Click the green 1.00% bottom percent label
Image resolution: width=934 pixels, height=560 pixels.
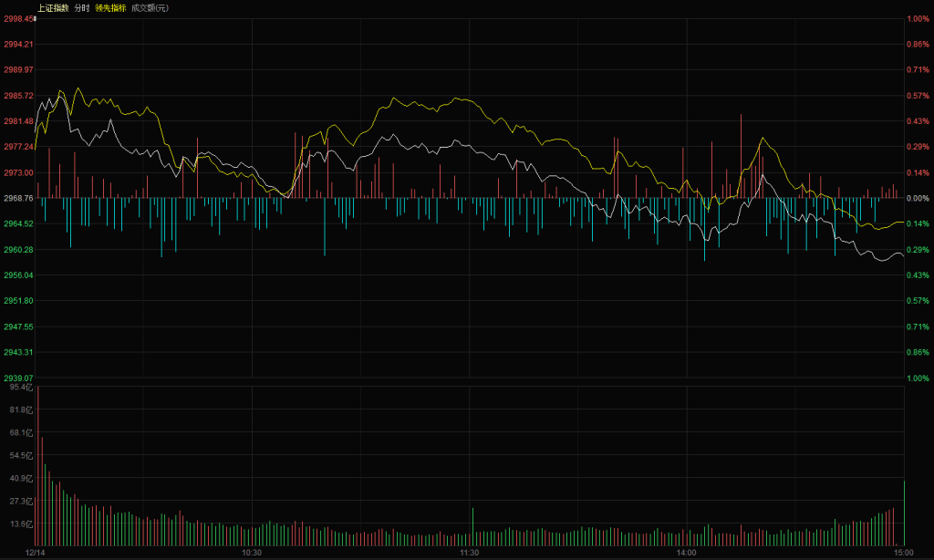(918, 379)
